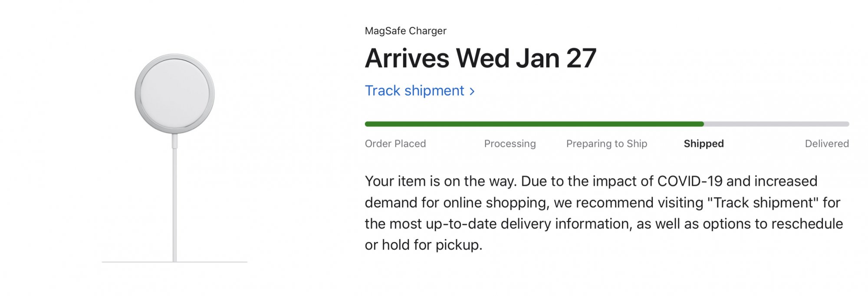Click the green filled progress bar segment
This screenshot has width=868, height=296.
point(534,124)
